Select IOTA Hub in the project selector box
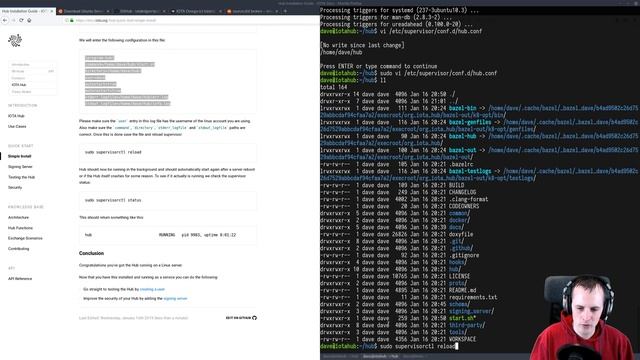Screen dimensions: 640x360 (x=19, y=85)
